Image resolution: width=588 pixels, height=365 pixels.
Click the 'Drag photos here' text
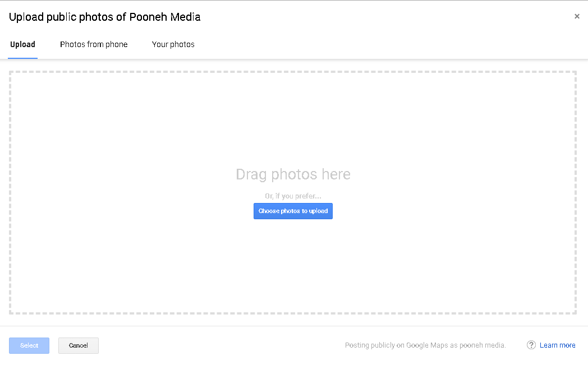(293, 174)
